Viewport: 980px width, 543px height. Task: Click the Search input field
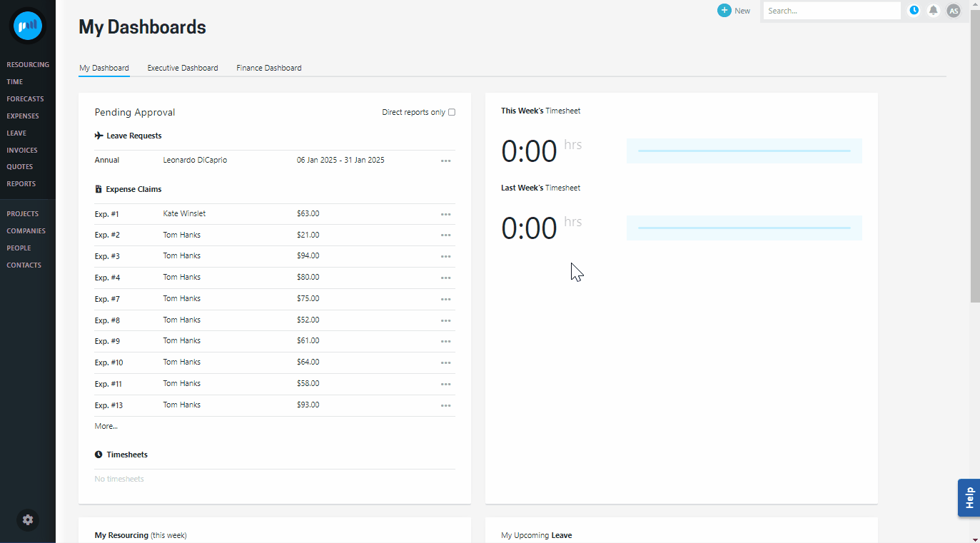(832, 11)
